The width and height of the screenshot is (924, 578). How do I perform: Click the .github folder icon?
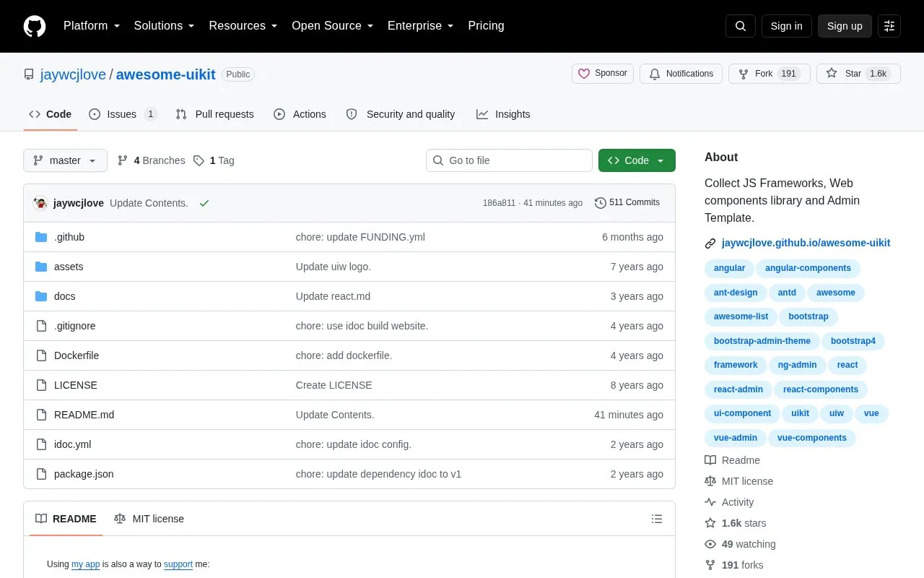tap(41, 237)
